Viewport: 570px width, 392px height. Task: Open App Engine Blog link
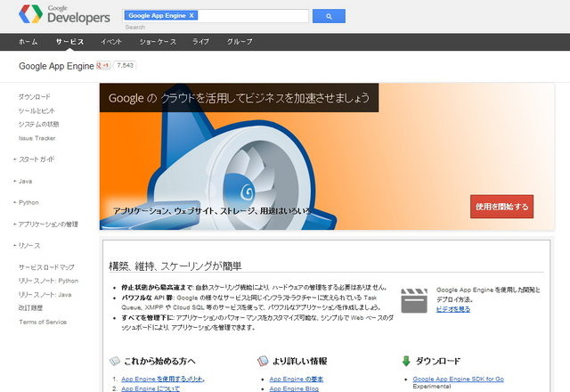[x=294, y=388]
